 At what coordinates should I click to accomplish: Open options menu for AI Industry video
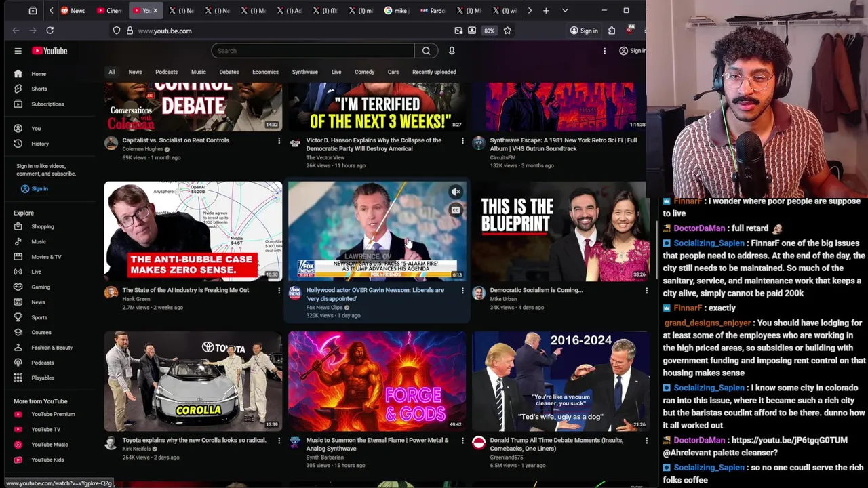click(279, 291)
